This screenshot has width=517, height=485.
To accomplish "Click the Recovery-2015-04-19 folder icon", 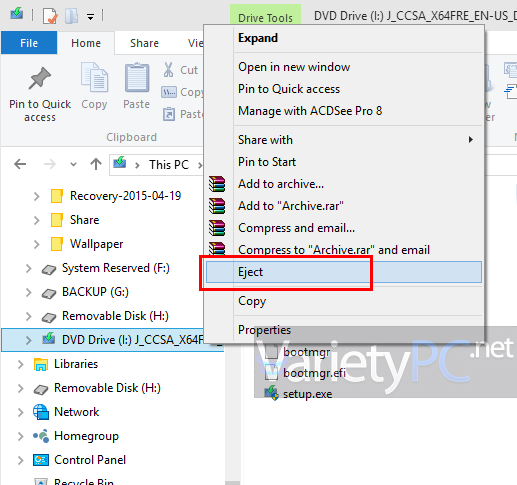I will click(57, 196).
